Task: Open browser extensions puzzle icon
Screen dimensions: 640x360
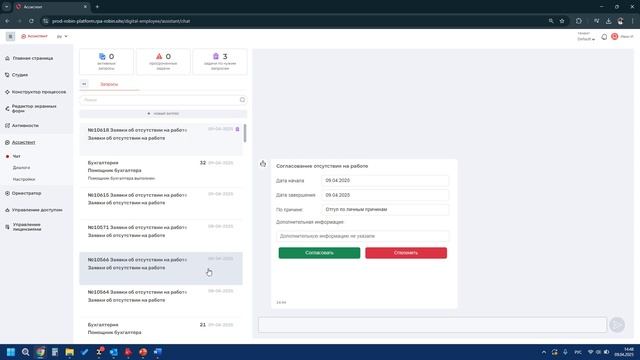Action: (x=579, y=21)
